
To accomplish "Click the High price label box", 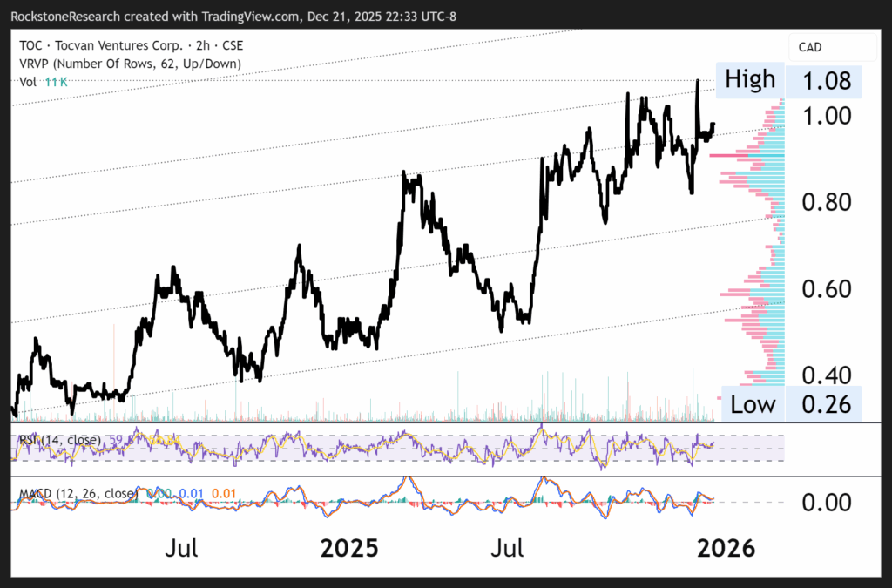I will [749, 80].
